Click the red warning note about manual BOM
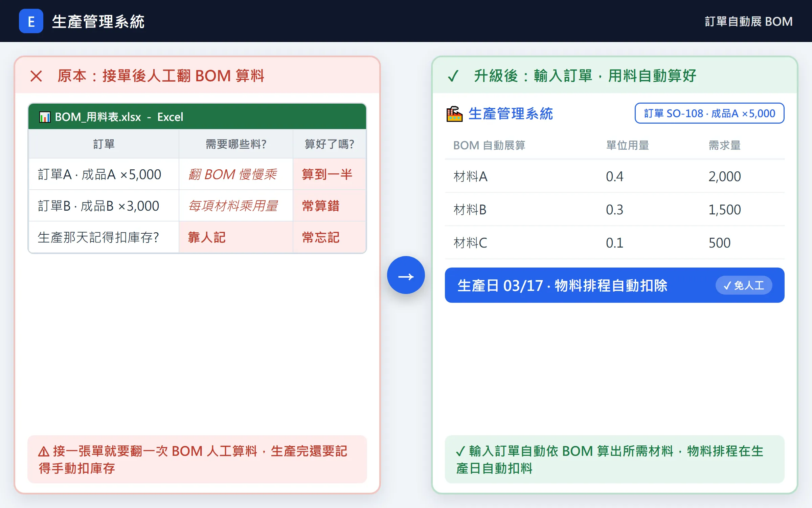This screenshot has height=508, width=812. pos(197,459)
